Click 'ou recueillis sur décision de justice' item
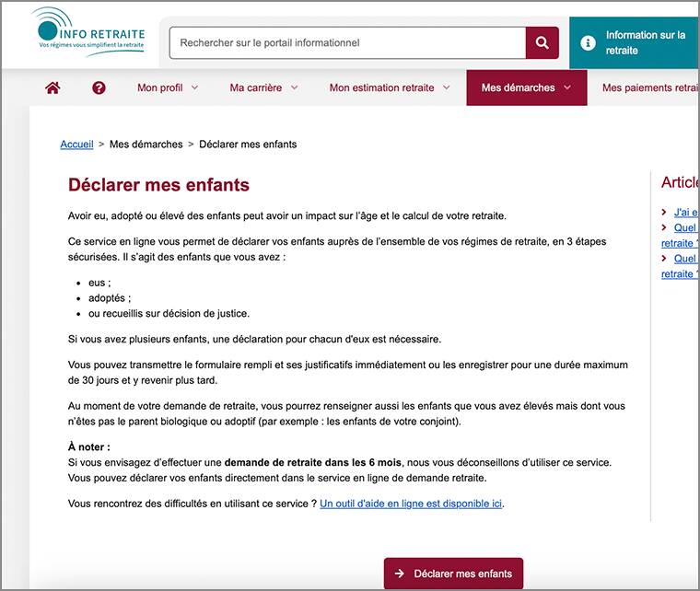 click(x=169, y=314)
